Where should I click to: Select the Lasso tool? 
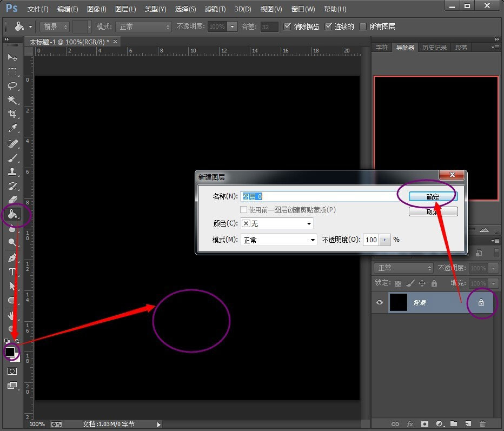click(12, 85)
